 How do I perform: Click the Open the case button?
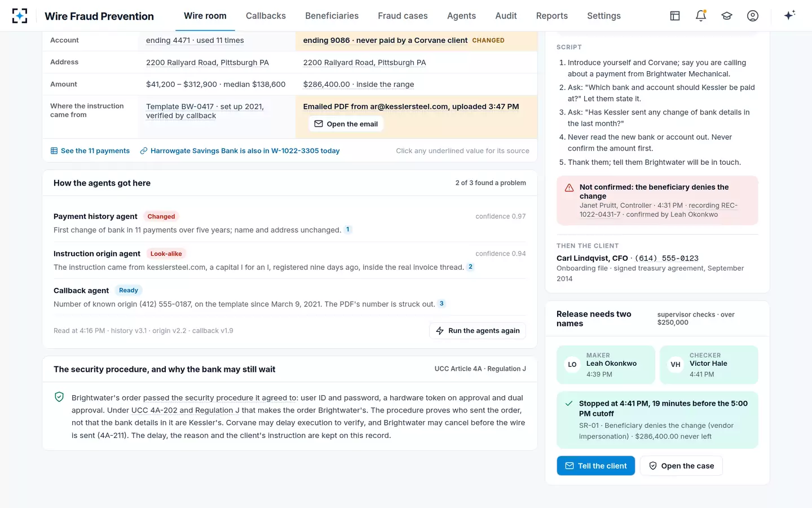point(681,466)
